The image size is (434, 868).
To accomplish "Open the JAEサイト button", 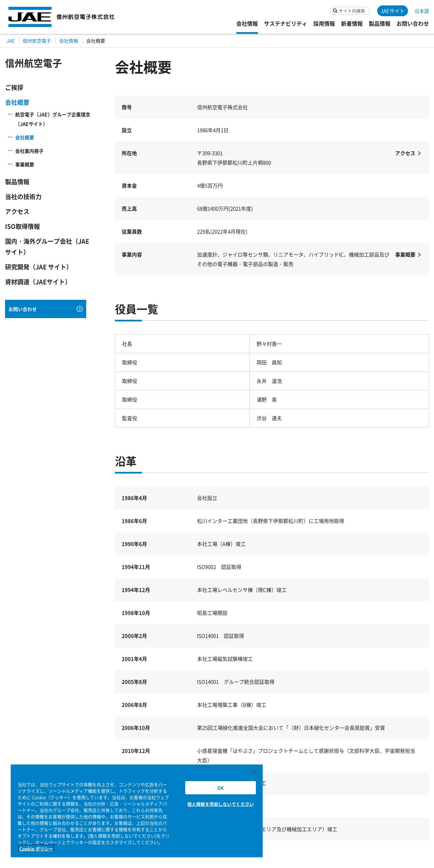I will point(392,11).
